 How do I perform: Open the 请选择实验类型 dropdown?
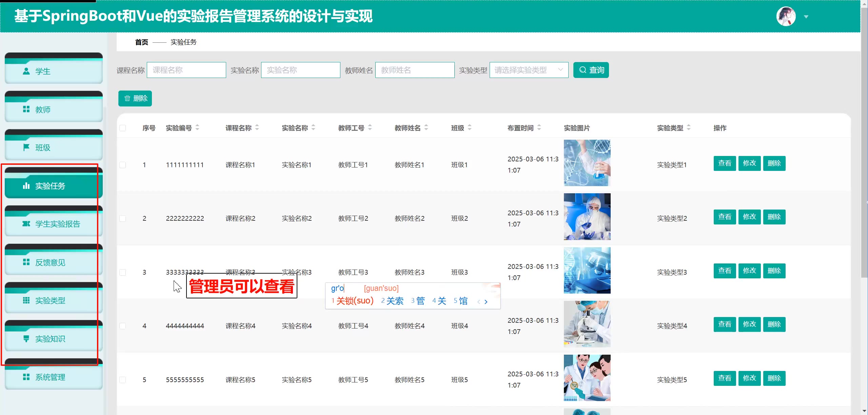[x=529, y=70]
